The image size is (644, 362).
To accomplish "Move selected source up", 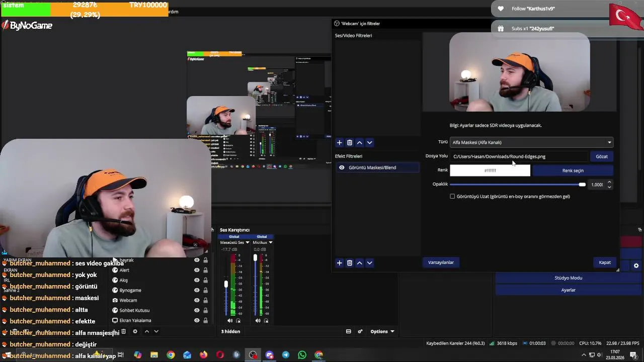I will tap(146, 331).
